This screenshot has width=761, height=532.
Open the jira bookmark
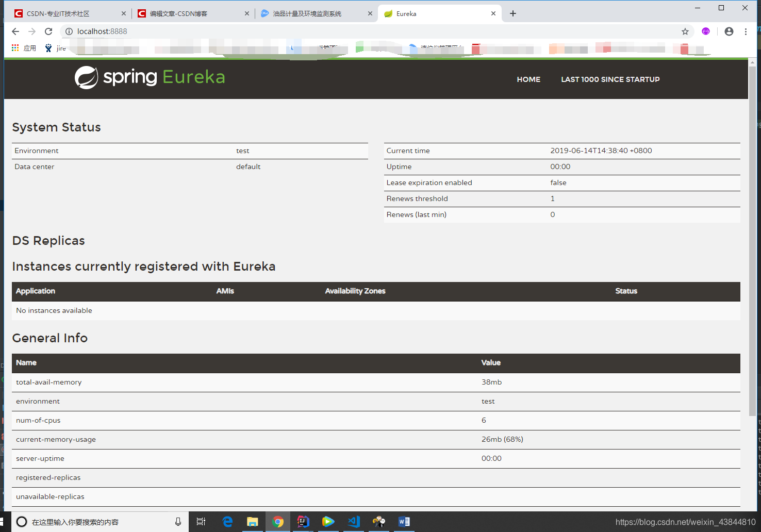pos(56,48)
